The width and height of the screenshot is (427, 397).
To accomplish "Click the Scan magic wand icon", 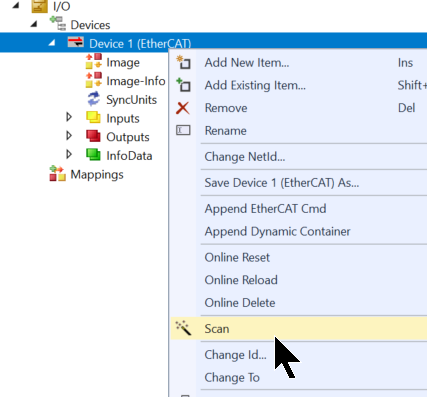I will click(183, 328).
